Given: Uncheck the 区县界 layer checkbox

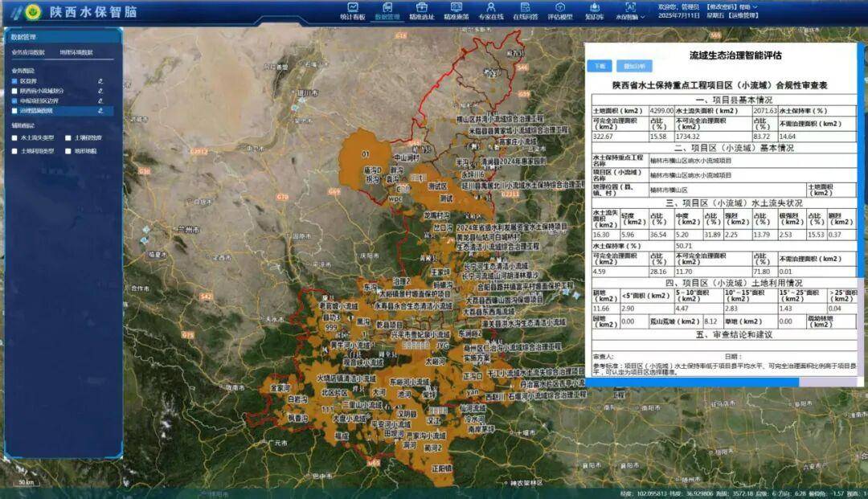Looking at the screenshot, I should pos(14,81).
